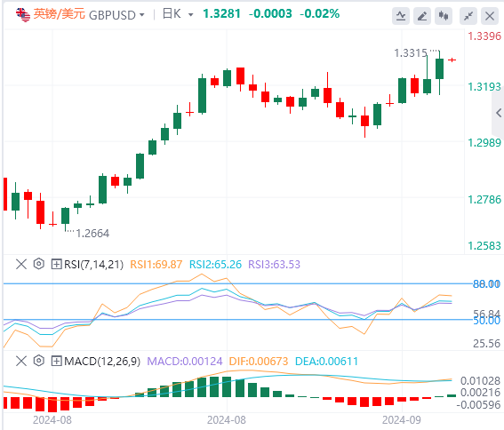Click the 2024-09 date axis label
Image resolution: width=504 pixels, height=430 pixels.
[x=402, y=420]
